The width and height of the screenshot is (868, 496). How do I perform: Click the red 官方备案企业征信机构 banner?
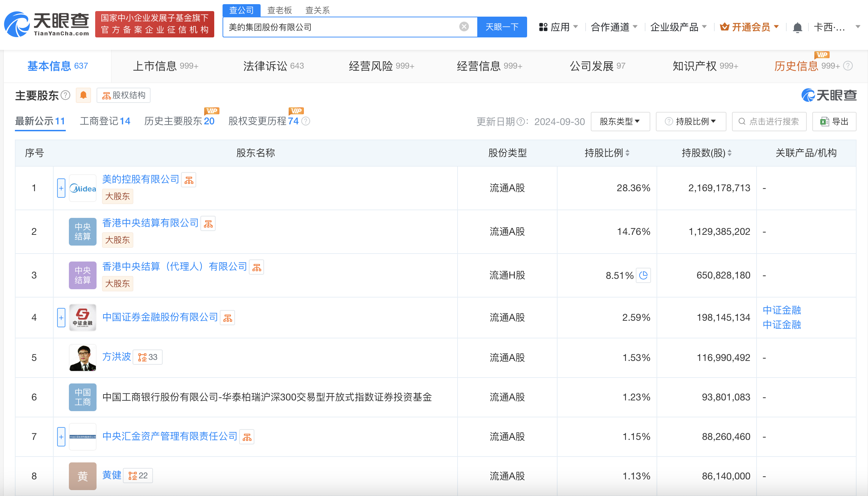pyautogui.click(x=155, y=24)
